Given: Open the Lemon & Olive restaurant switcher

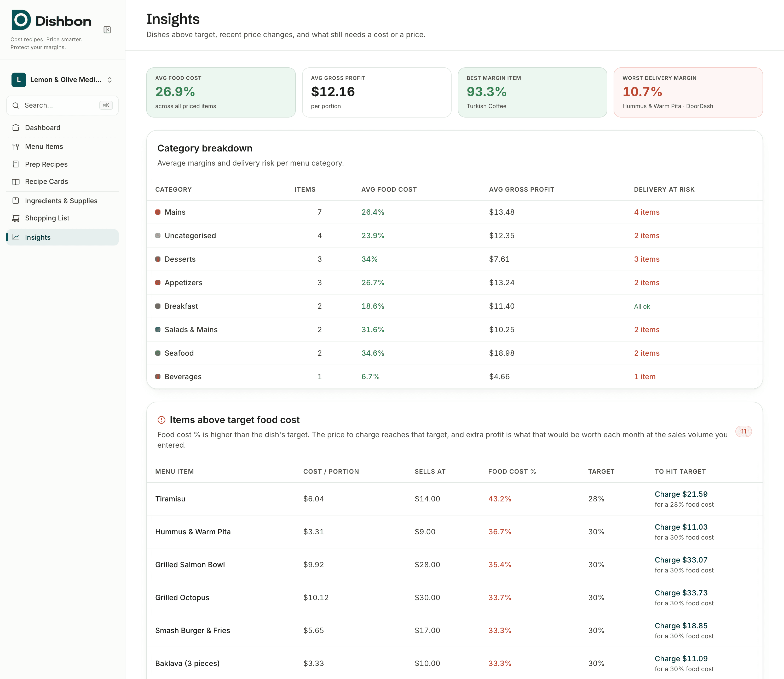Looking at the screenshot, I should click(x=62, y=80).
